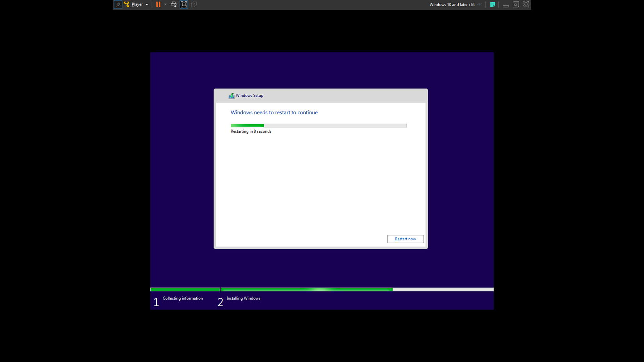The height and width of the screenshot is (362, 644).
Task: Toggle full screen mode icon
Action: (x=184, y=5)
